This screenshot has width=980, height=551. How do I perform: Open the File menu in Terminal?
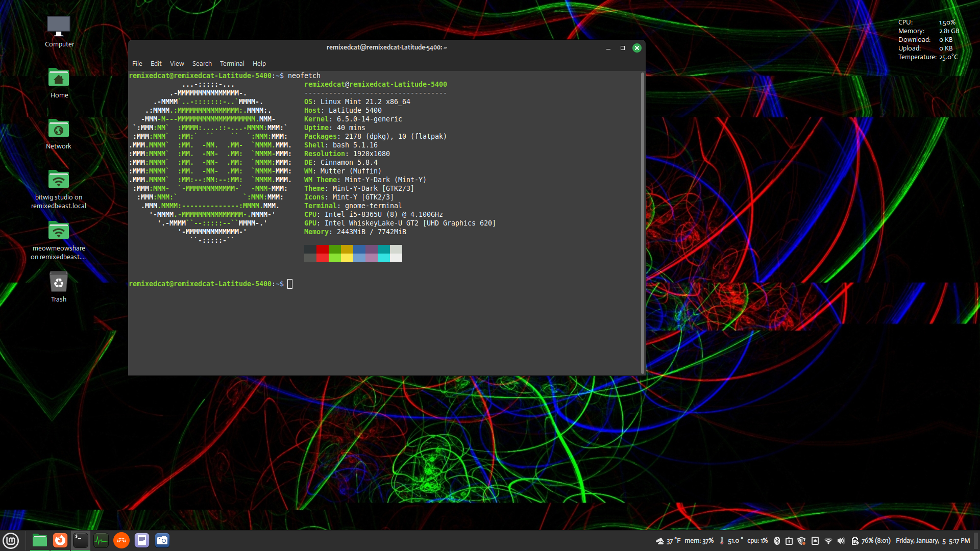click(x=137, y=63)
